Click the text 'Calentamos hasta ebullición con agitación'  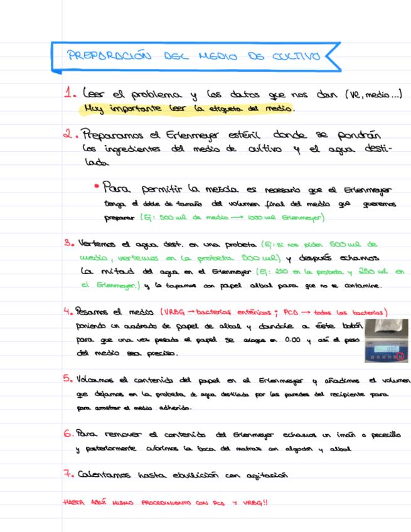(183, 475)
